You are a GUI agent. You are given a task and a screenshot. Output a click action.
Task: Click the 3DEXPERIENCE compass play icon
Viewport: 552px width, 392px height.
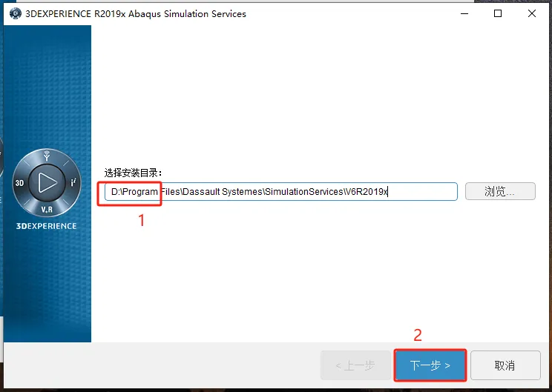pos(47,183)
